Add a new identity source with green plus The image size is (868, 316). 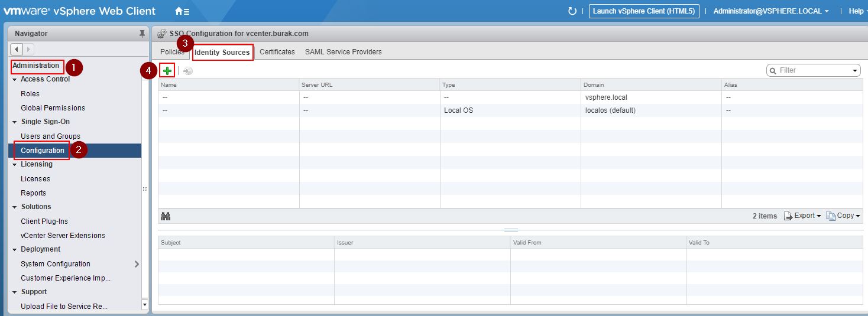click(x=168, y=71)
